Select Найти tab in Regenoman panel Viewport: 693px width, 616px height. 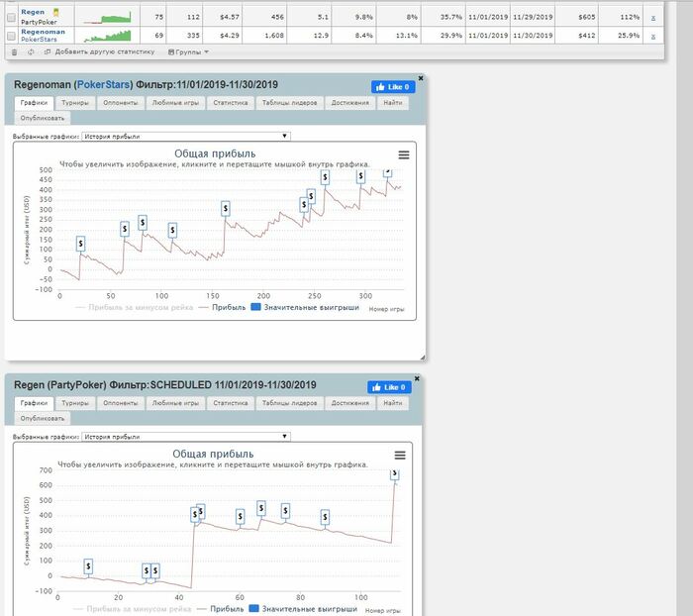393,103
